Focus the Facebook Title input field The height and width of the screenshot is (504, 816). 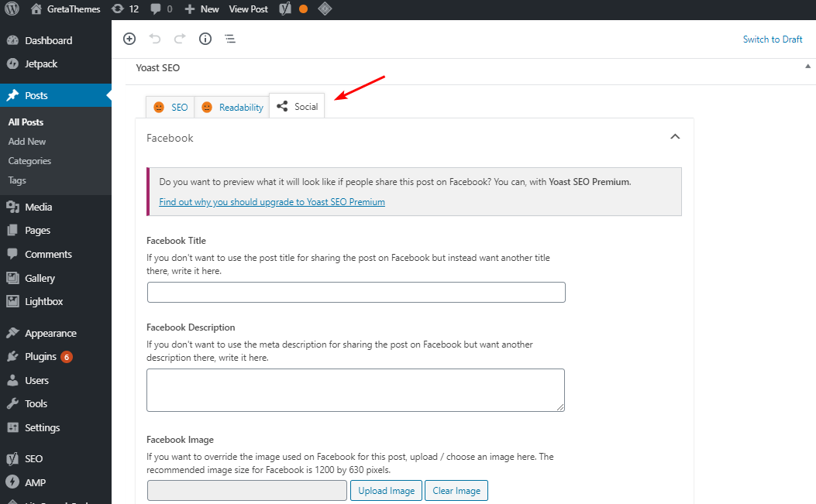click(356, 292)
